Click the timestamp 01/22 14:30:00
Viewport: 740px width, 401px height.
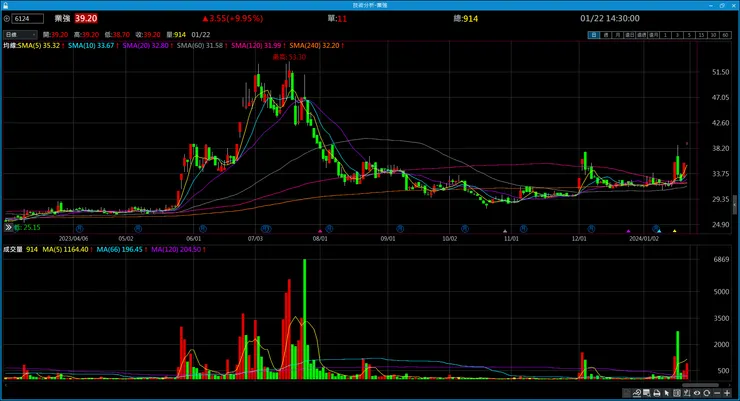[x=610, y=18]
